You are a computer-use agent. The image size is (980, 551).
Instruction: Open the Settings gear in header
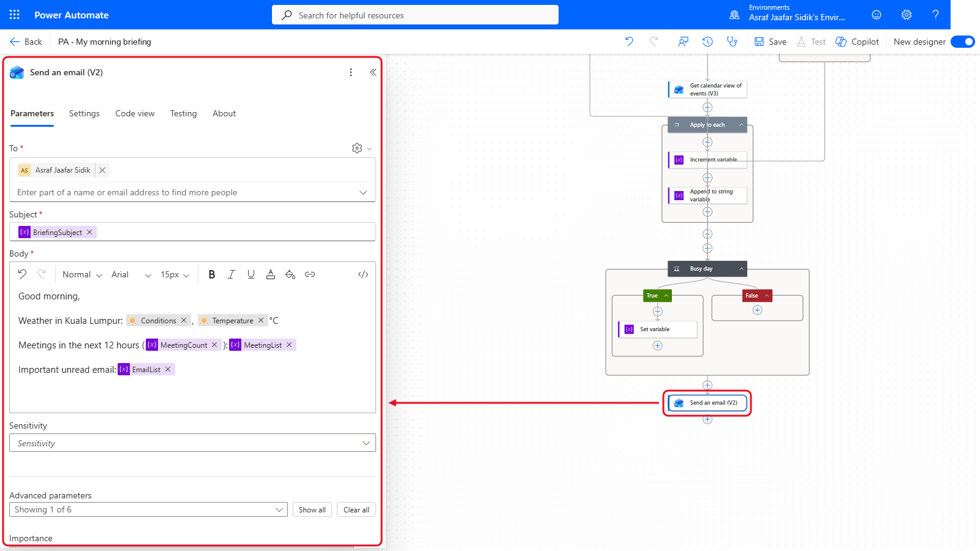907,15
